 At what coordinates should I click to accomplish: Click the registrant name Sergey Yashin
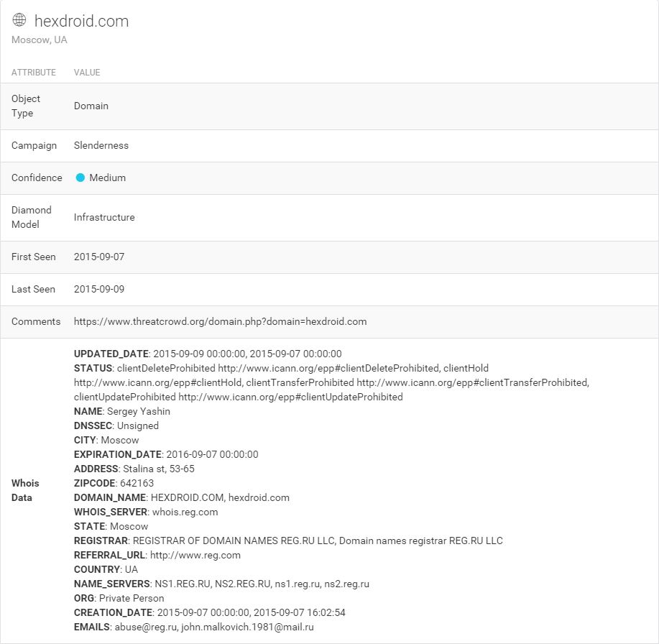click(x=139, y=411)
